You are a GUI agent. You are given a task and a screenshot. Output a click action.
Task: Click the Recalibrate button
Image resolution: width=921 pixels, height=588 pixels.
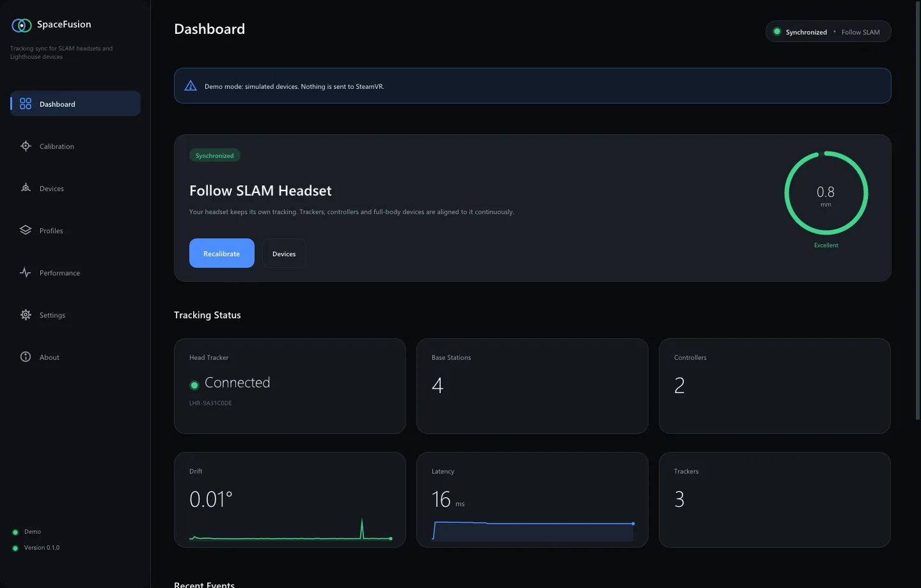[x=222, y=253]
